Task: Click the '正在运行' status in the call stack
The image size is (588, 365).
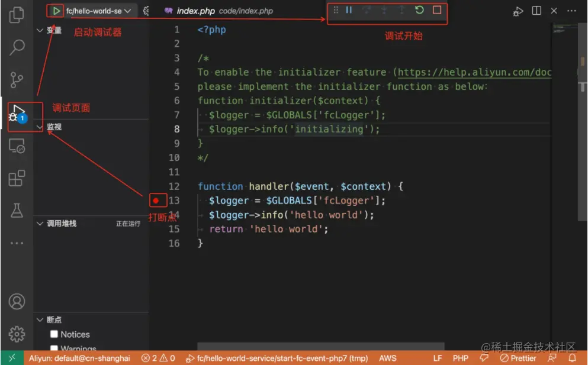Action: click(128, 224)
